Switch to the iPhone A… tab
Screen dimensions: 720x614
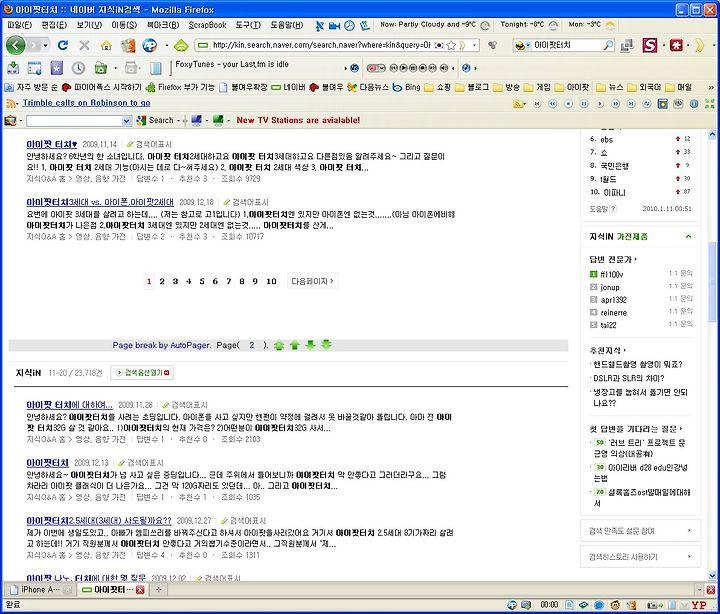click(39, 589)
